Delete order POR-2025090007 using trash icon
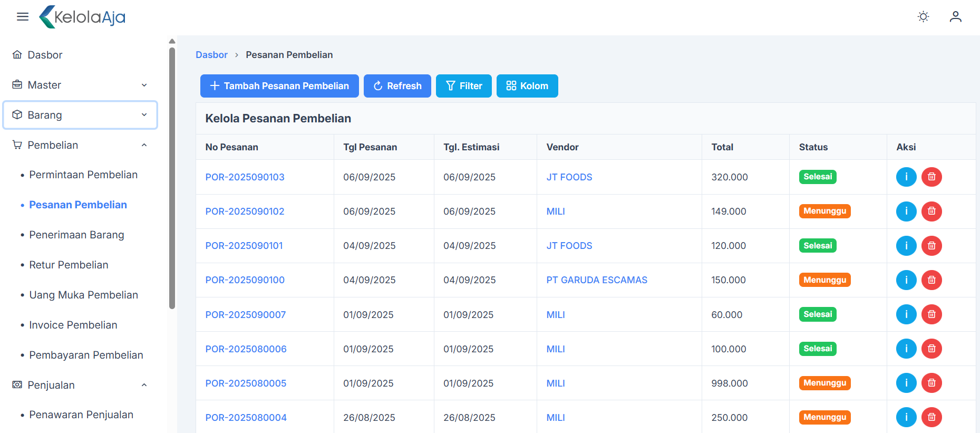This screenshot has width=980, height=433. point(931,314)
